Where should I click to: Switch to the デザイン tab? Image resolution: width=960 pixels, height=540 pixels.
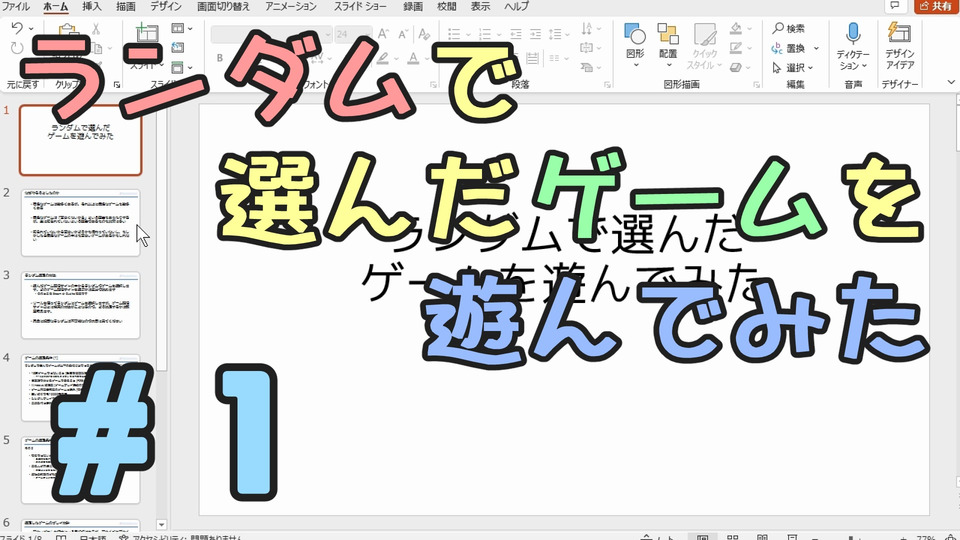[166, 6]
